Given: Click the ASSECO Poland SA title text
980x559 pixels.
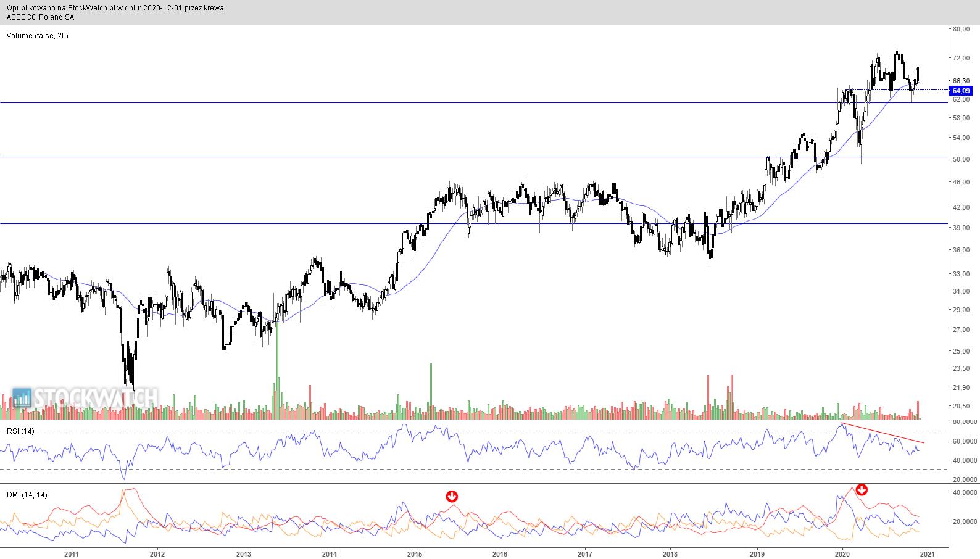Looking at the screenshot, I should click(x=41, y=17).
